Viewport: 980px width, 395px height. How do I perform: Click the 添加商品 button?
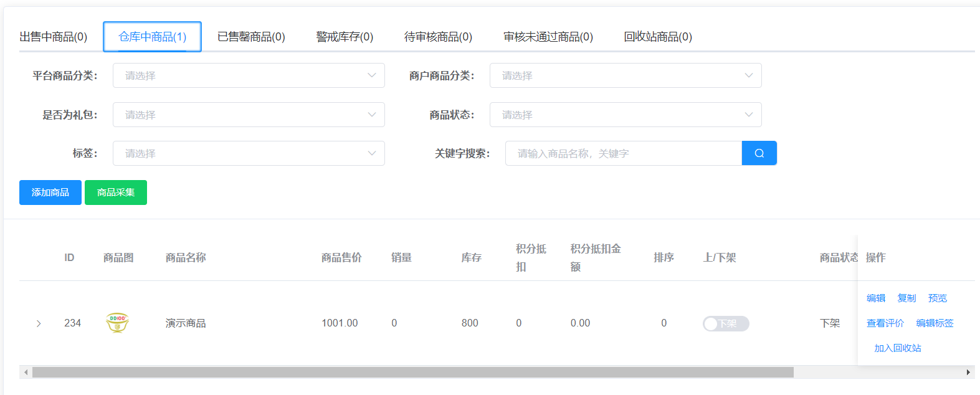click(x=50, y=193)
